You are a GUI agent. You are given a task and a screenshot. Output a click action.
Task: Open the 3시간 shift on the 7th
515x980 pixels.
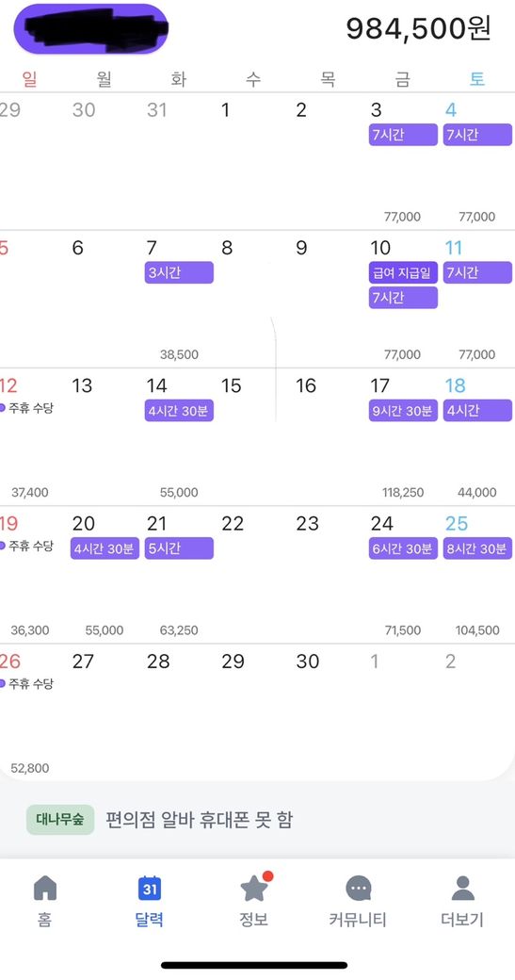pyautogui.click(x=179, y=272)
